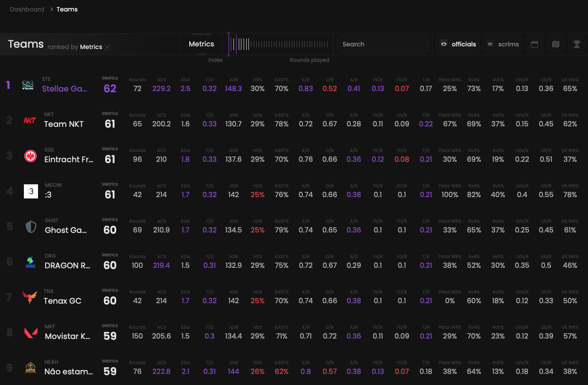Click the GHST team tag

click(52, 221)
